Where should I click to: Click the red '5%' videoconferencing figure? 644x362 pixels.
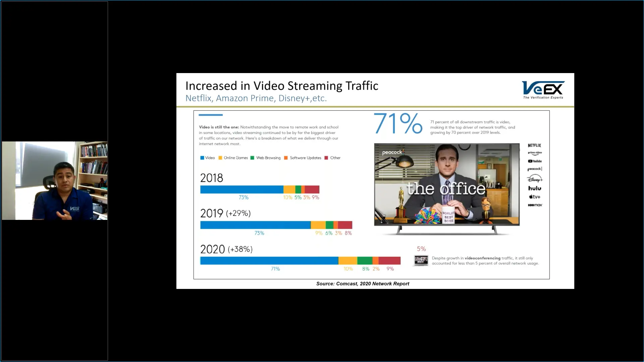click(x=421, y=249)
